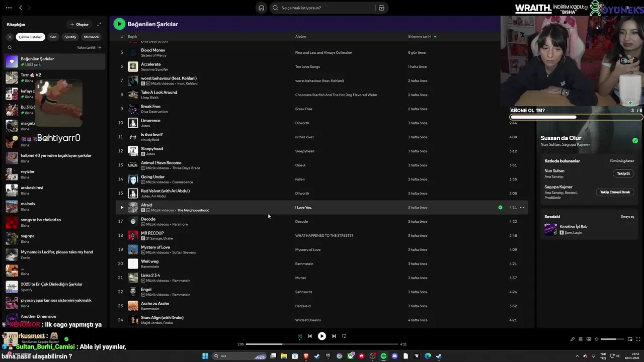Open Beğenilen Şarkılar in the library
This screenshot has height=362, width=644.
click(x=55, y=61)
